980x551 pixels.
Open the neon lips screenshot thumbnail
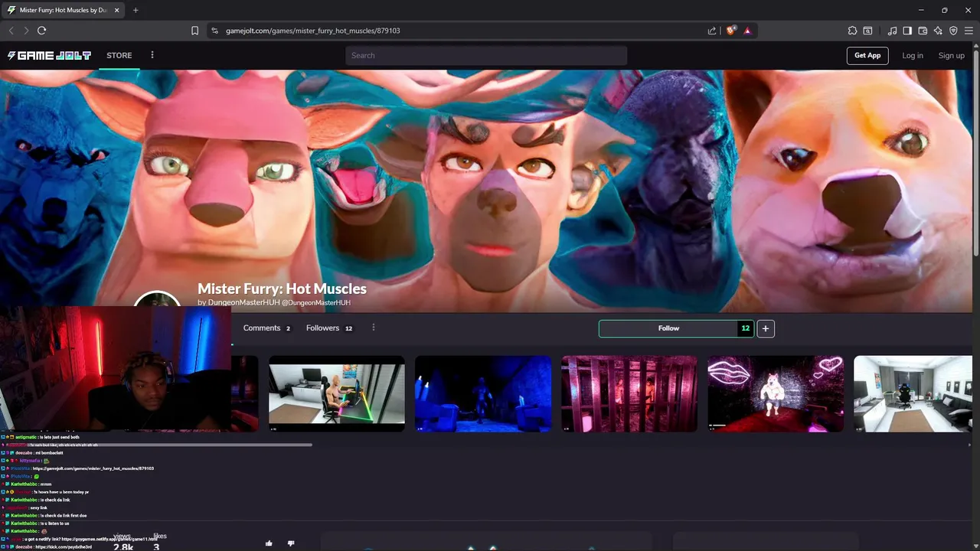point(776,393)
